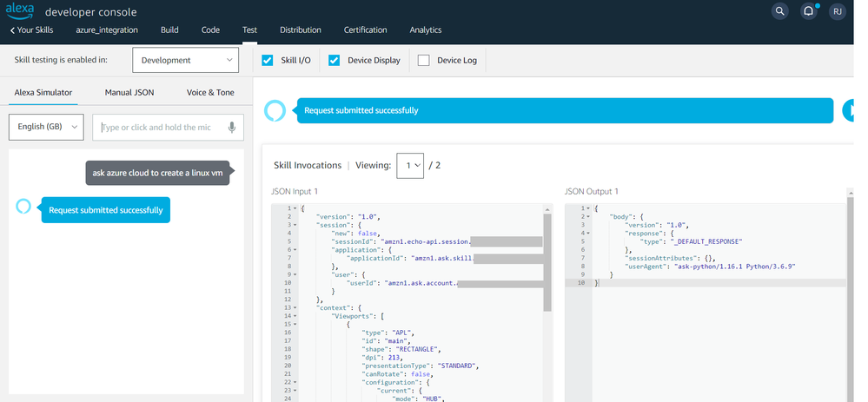This screenshot has height=402, width=868.
Task: Click the JSON Output 1 label
Action: (x=591, y=191)
